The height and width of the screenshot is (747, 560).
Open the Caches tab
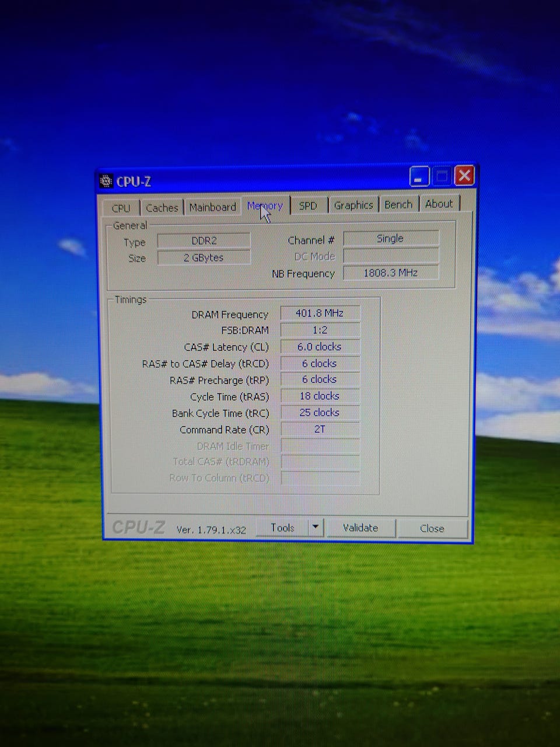tap(162, 208)
